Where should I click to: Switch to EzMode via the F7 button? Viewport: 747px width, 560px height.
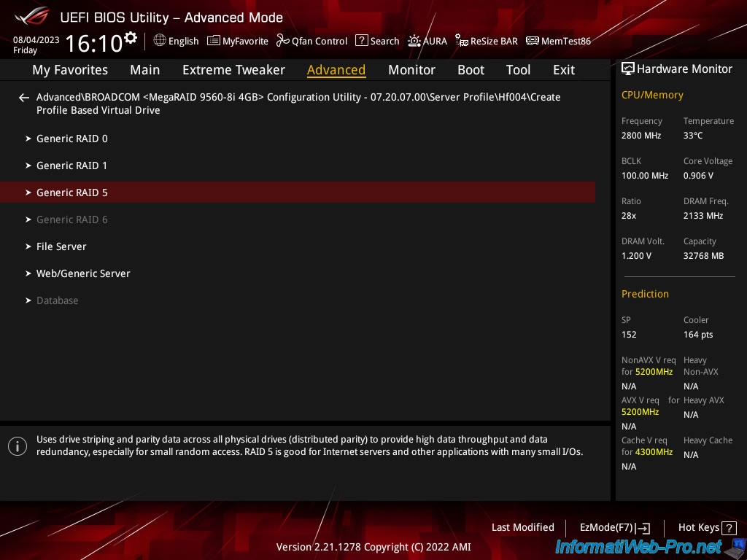(614, 527)
